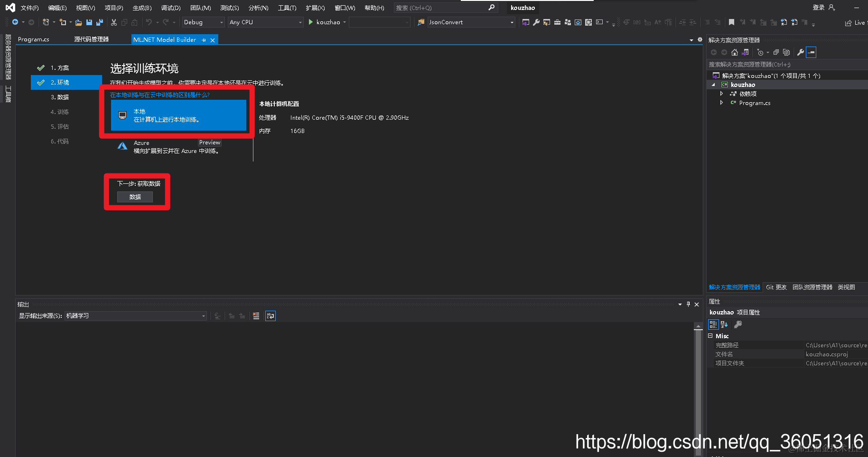Click the Open File folder icon

(79, 22)
